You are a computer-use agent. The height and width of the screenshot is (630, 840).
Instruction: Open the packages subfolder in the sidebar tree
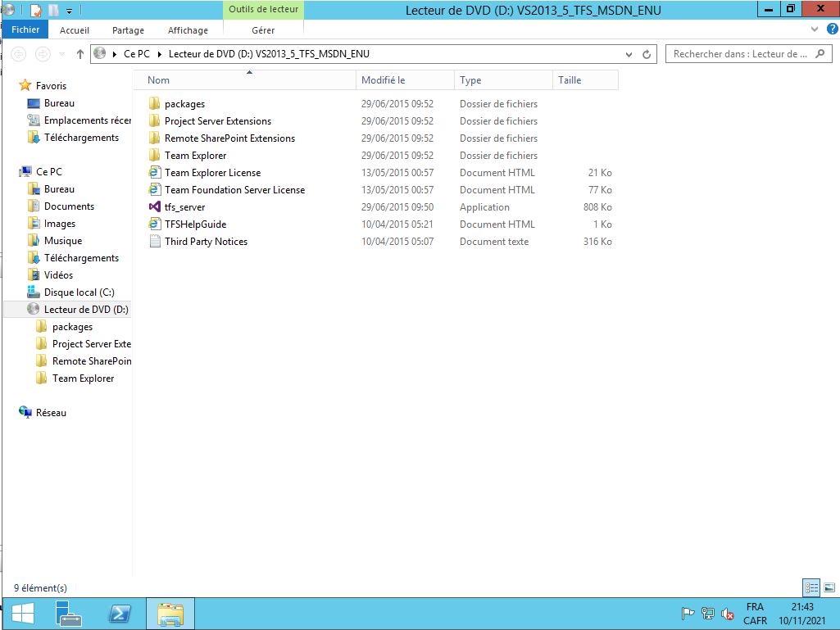point(72,326)
